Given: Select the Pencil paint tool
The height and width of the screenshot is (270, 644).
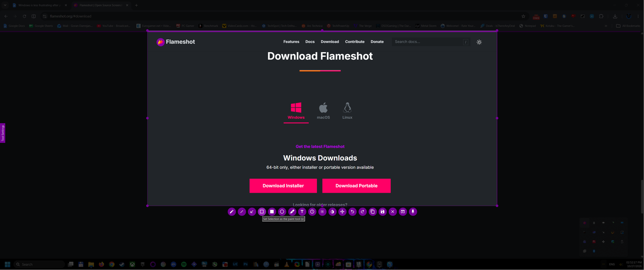Looking at the screenshot, I should click(x=232, y=212).
